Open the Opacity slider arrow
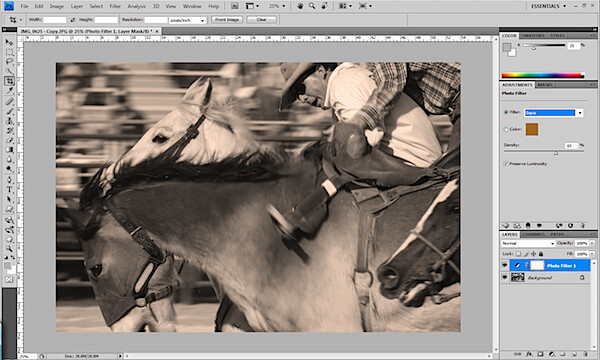This screenshot has height=360, width=600. coord(592,243)
